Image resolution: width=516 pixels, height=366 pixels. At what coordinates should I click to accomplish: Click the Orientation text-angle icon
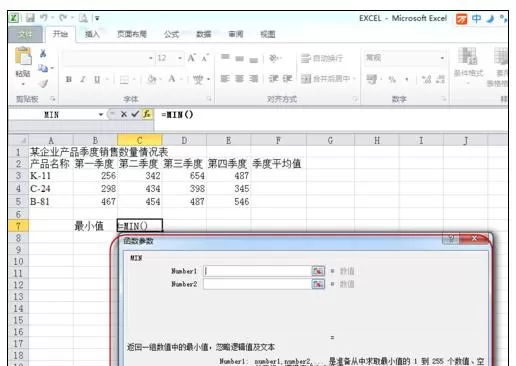[x=274, y=58]
